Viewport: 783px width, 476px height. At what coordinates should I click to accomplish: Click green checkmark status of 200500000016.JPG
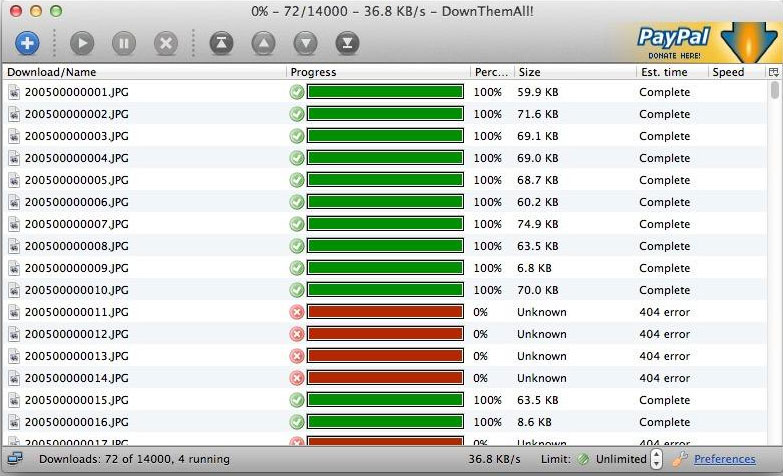click(297, 422)
